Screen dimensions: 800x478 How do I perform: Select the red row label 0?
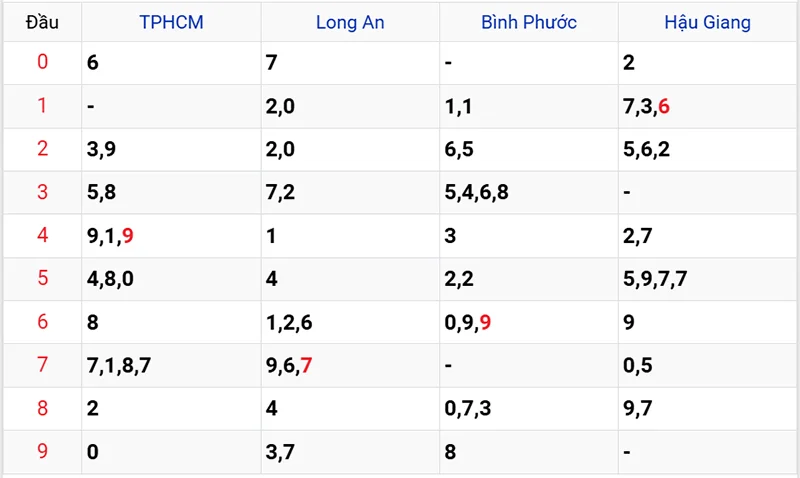click(42, 62)
